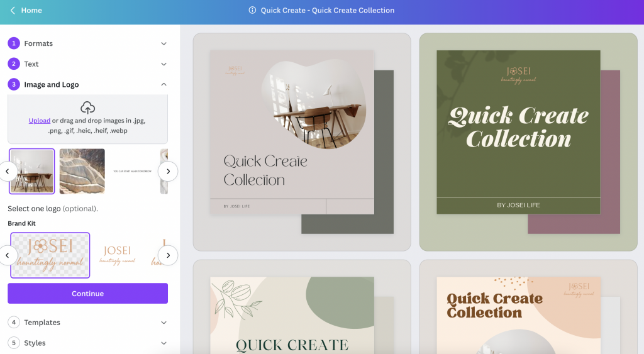
Task: Open the Templates step
Action: [87, 323]
